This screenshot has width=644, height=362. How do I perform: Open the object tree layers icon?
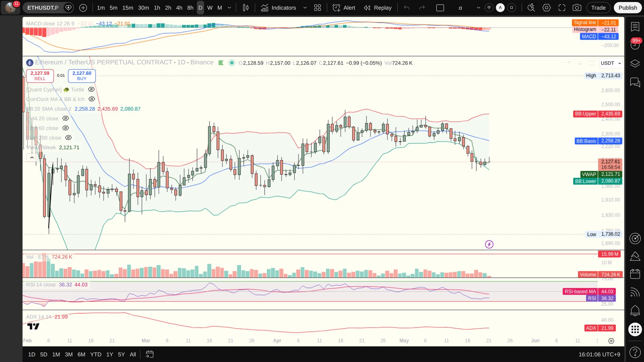(x=635, y=64)
